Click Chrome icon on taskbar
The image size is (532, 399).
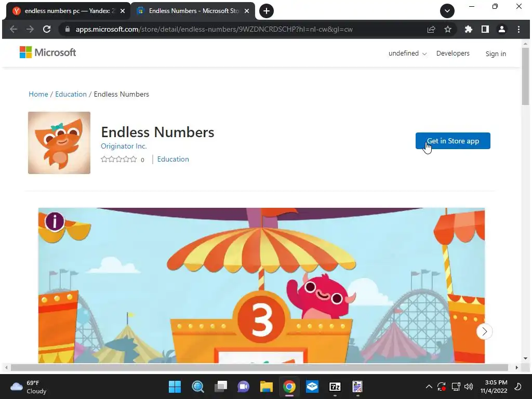point(289,387)
